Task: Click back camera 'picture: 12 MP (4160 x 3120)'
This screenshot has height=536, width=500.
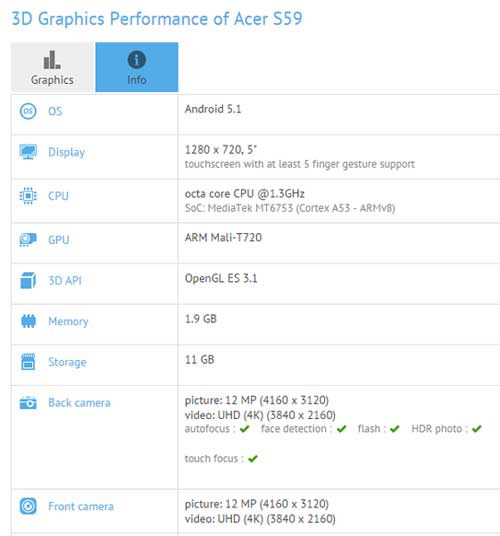Action: [257, 400]
